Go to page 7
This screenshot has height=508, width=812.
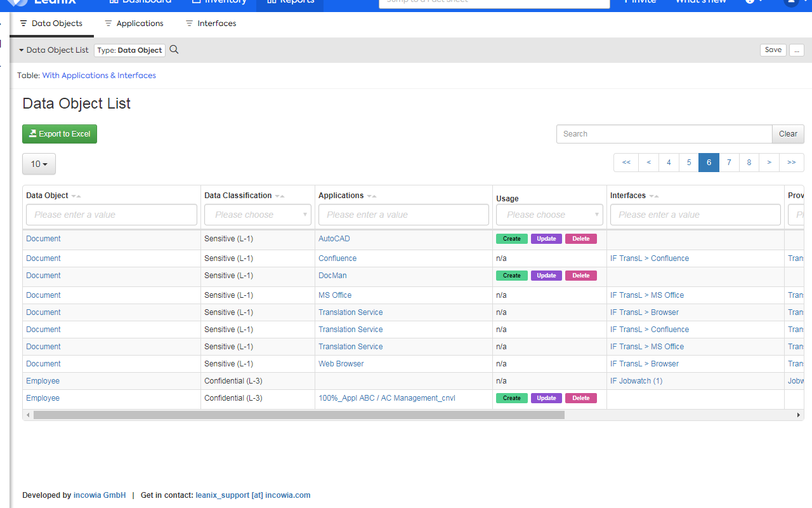click(729, 163)
